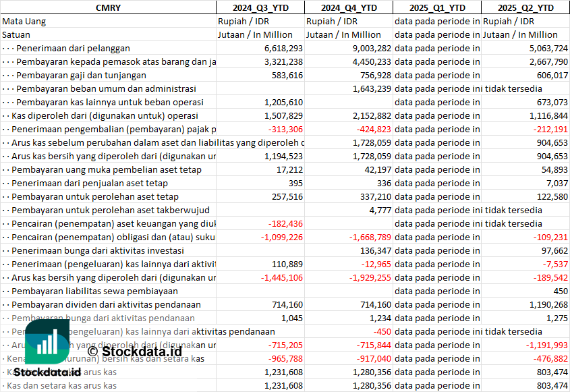Viewport: 570px width, 392px height.
Task: Select negative value -476,882 cell
Action: tap(525, 358)
